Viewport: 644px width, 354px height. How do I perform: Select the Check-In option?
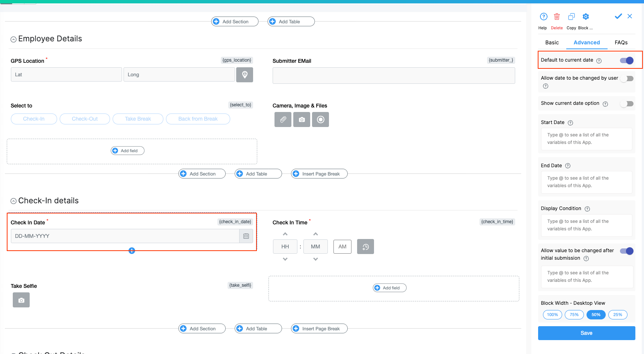34,119
